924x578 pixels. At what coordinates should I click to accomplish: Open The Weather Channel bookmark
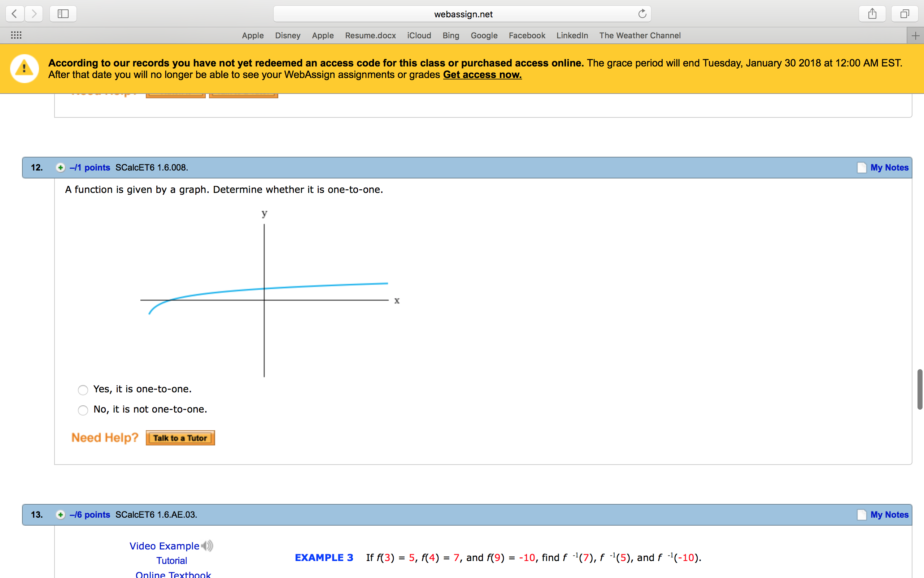coord(640,35)
